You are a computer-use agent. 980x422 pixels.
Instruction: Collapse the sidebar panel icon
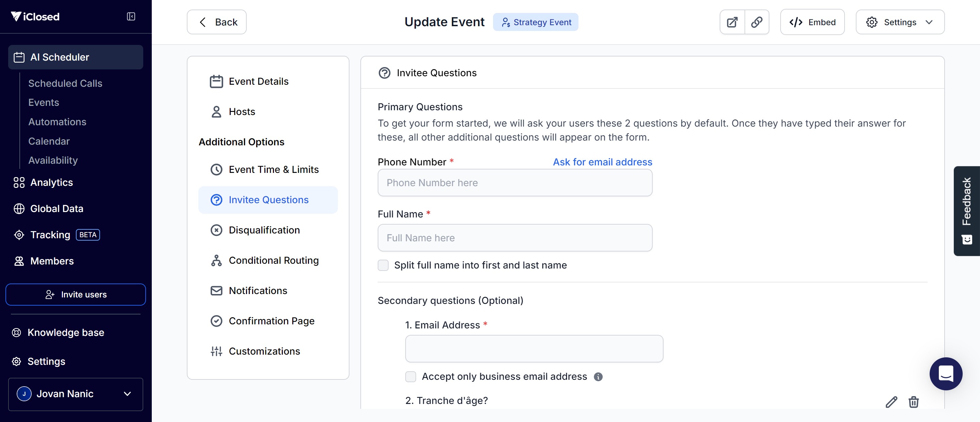click(x=131, y=16)
